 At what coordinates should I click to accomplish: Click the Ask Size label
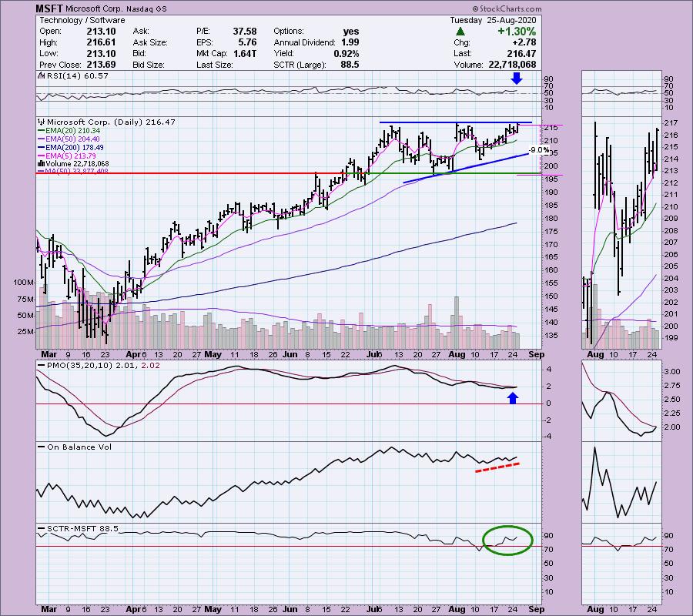[150, 42]
